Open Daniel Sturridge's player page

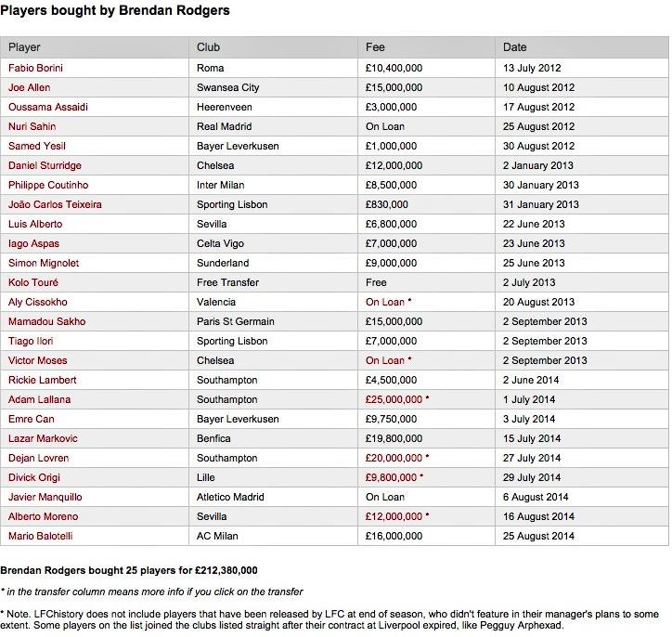(45, 165)
